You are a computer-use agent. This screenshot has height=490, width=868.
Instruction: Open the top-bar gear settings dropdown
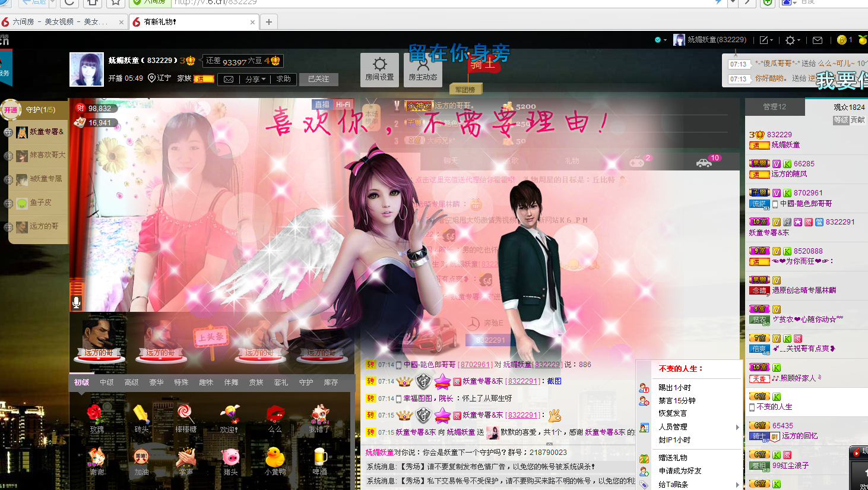[793, 40]
